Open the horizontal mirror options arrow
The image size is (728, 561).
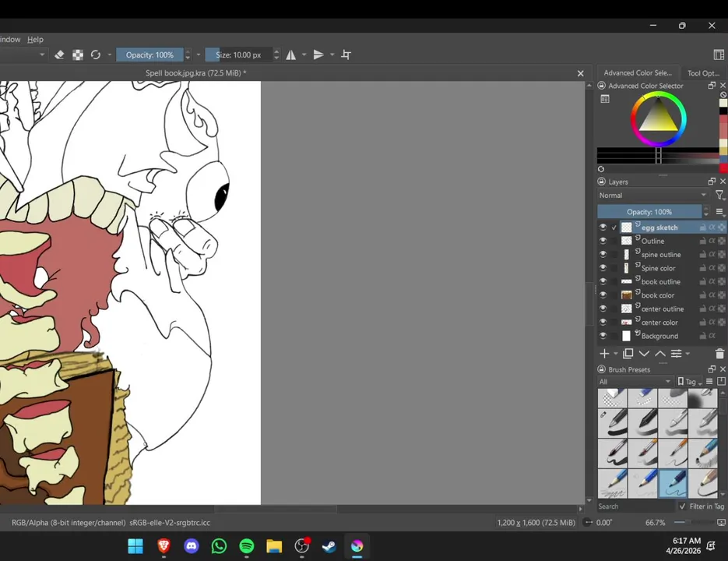pyautogui.click(x=304, y=55)
